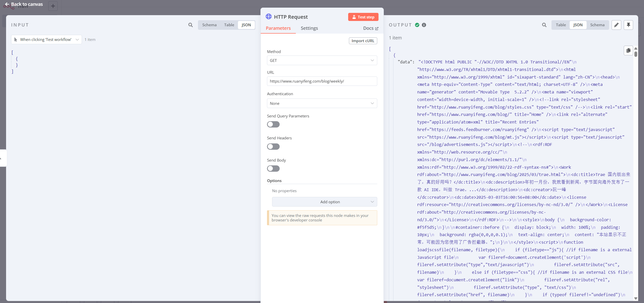The image size is (644, 303).
Task: Expand the Authentication None dropdown
Action: pos(322,104)
